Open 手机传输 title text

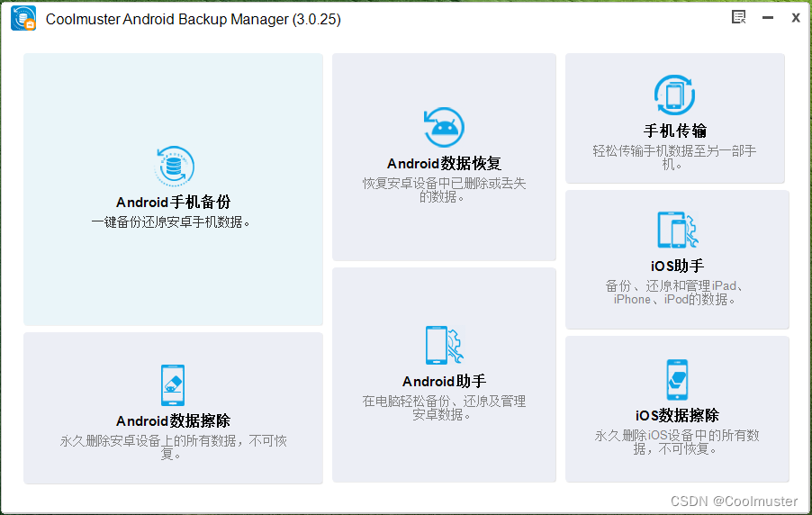click(x=675, y=131)
